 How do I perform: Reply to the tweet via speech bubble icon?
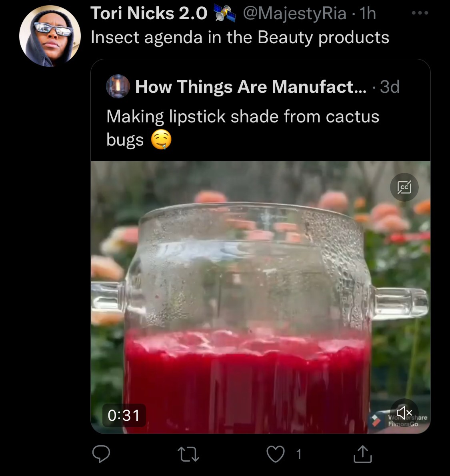pyautogui.click(x=101, y=454)
